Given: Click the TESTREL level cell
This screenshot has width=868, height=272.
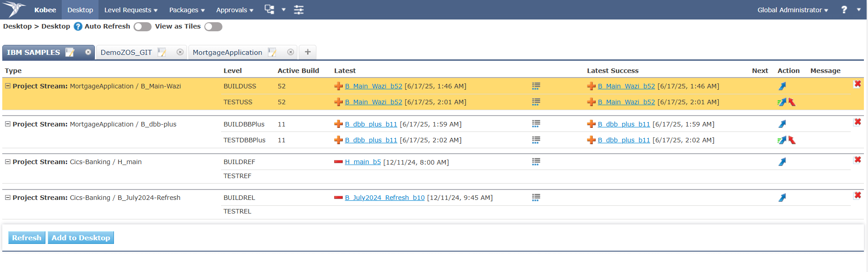Looking at the screenshot, I should 237,211.
